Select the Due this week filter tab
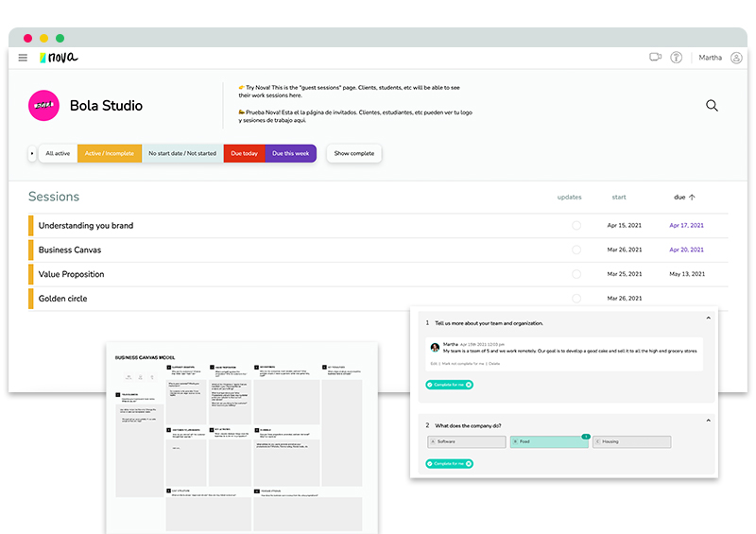The image size is (756, 534). click(290, 153)
